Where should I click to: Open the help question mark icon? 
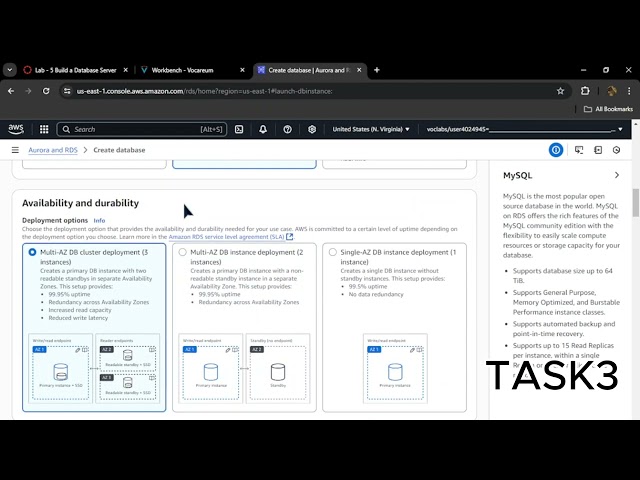click(x=287, y=129)
